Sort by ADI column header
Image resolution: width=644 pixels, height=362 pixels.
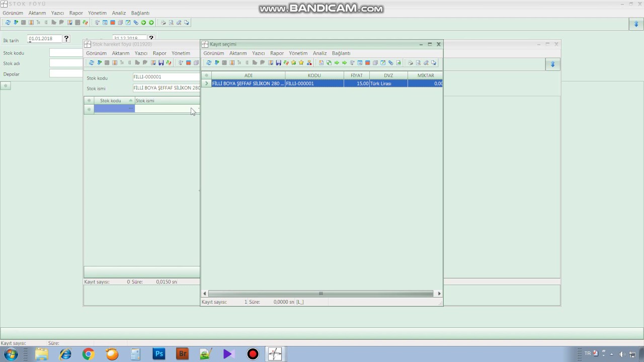pyautogui.click(x=248, y=75)
